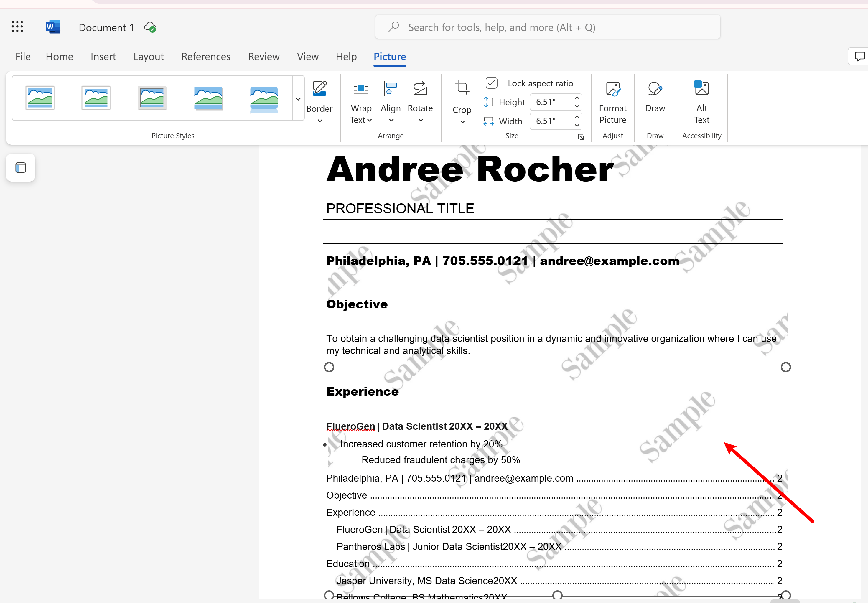The width and height of the screenshot is (868, 603).
Task: Select the first picture style thumbnail
Action: [40, 98]
